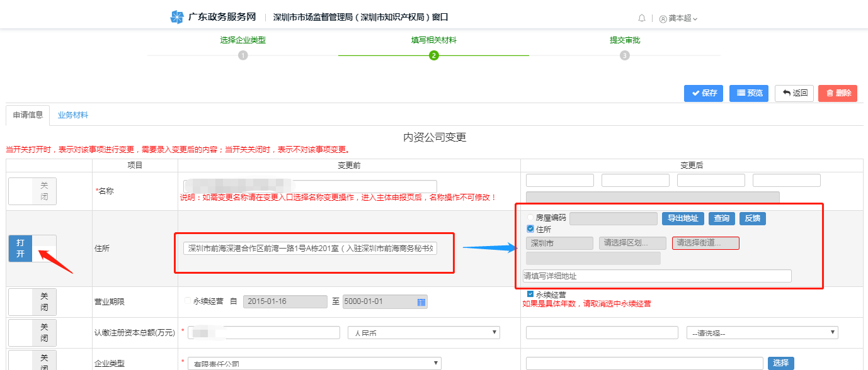The image size is (868, 370).
Task: Open calendar picker beside 5000-01-01 date
Action: click(421, 302)
